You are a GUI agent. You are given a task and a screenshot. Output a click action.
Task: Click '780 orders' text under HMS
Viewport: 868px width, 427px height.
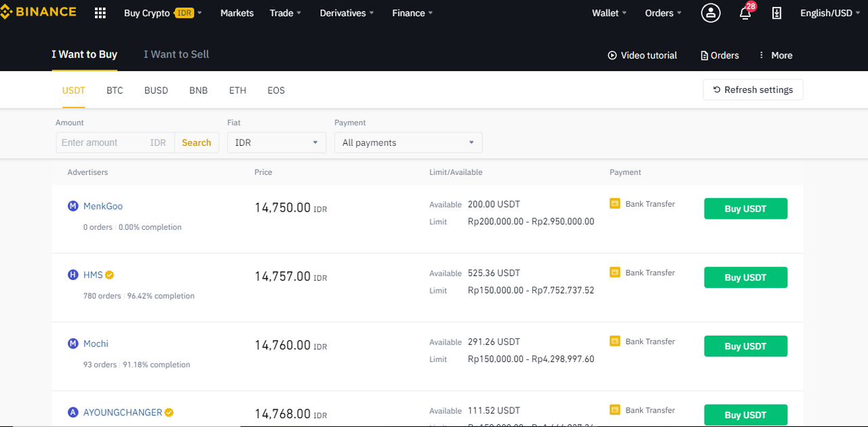(102, 296)
